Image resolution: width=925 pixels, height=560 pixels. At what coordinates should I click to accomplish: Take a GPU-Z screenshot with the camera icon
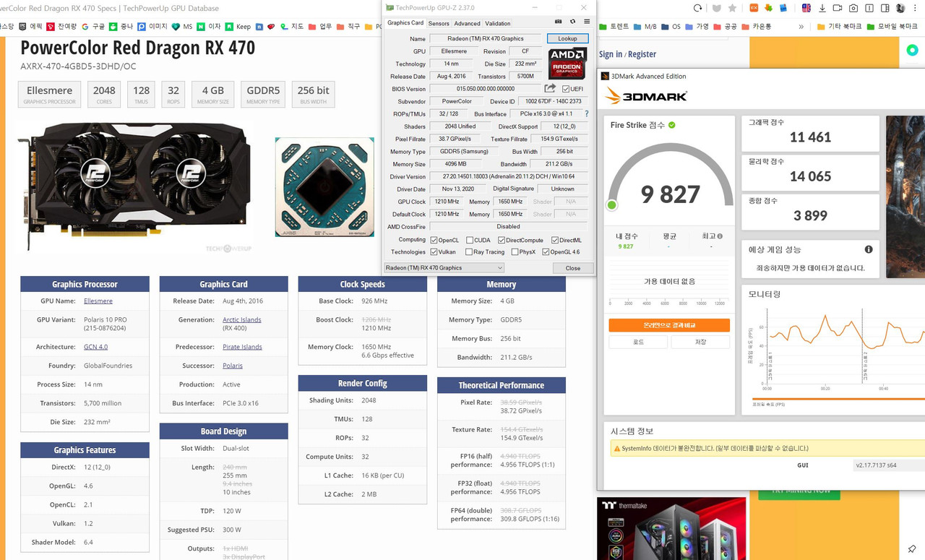coord(559,22)
